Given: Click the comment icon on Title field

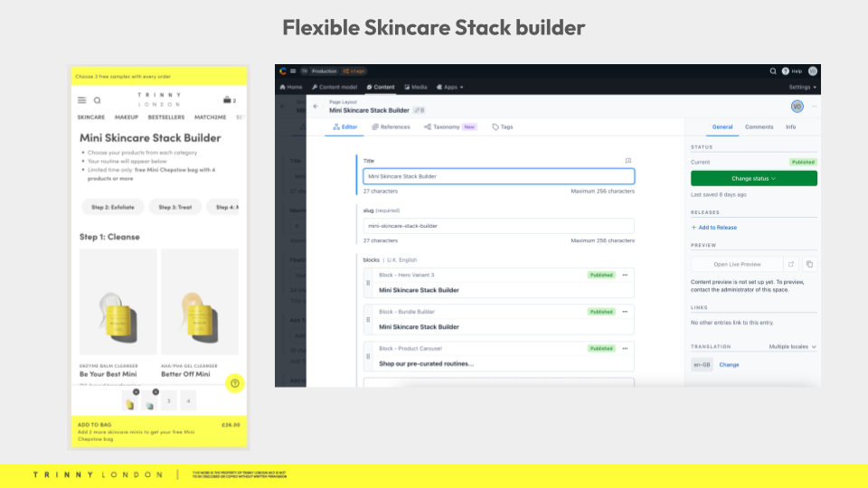Looking at the screenshot, I should coord(628,161).
